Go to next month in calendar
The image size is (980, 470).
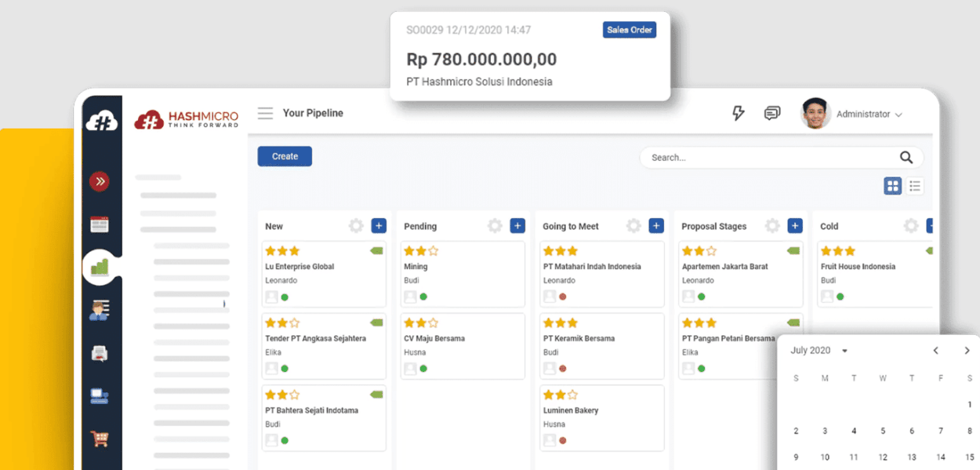click(x=967, y=351)
